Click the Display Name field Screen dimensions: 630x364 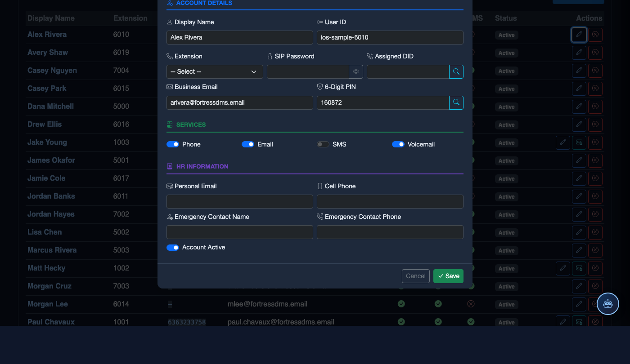240,37
